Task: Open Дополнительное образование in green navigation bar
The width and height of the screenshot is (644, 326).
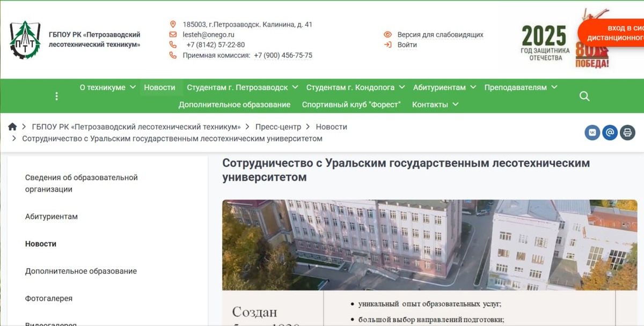Action: pos(235,105)
